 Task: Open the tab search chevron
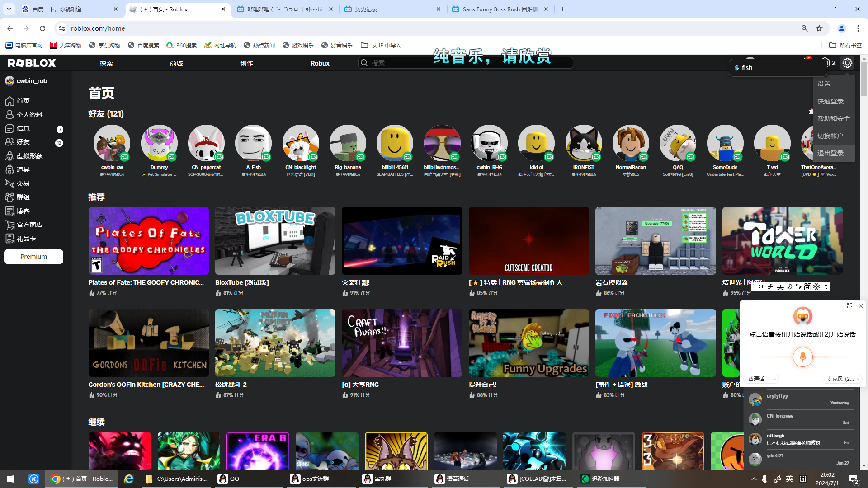coord(9,9)
